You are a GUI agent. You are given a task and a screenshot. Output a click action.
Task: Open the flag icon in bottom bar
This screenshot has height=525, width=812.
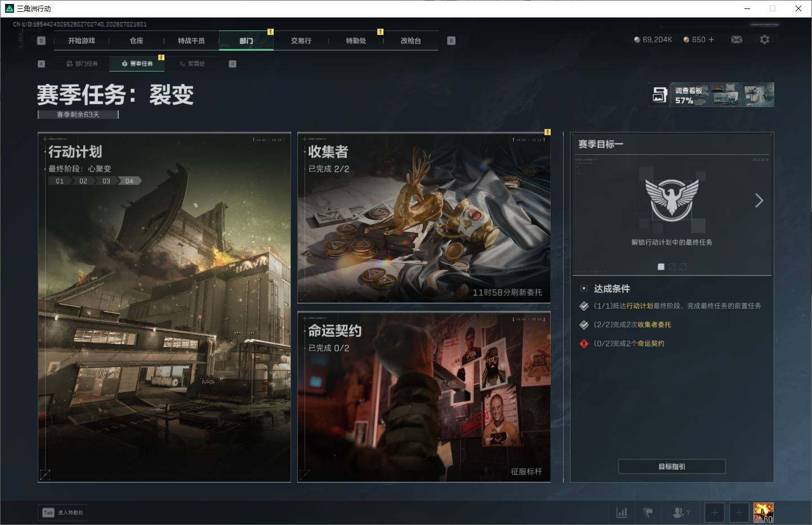(648, 513)
